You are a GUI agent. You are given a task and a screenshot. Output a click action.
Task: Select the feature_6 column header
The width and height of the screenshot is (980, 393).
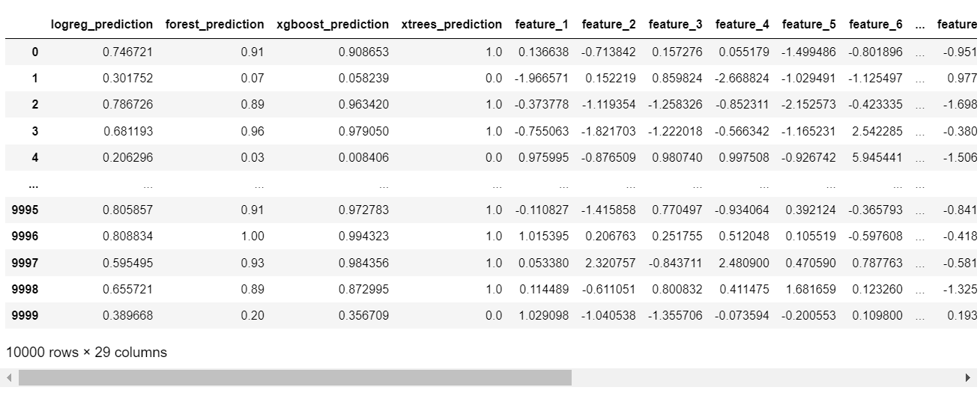point(876,25)
